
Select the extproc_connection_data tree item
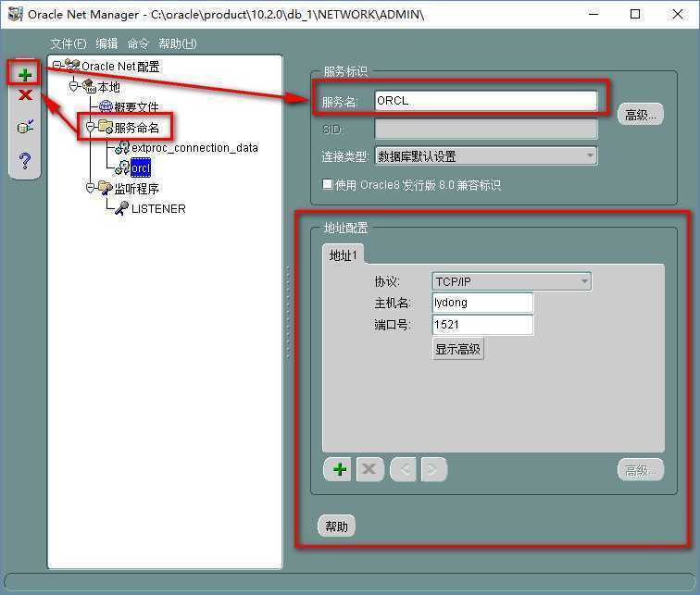(194, 148)
